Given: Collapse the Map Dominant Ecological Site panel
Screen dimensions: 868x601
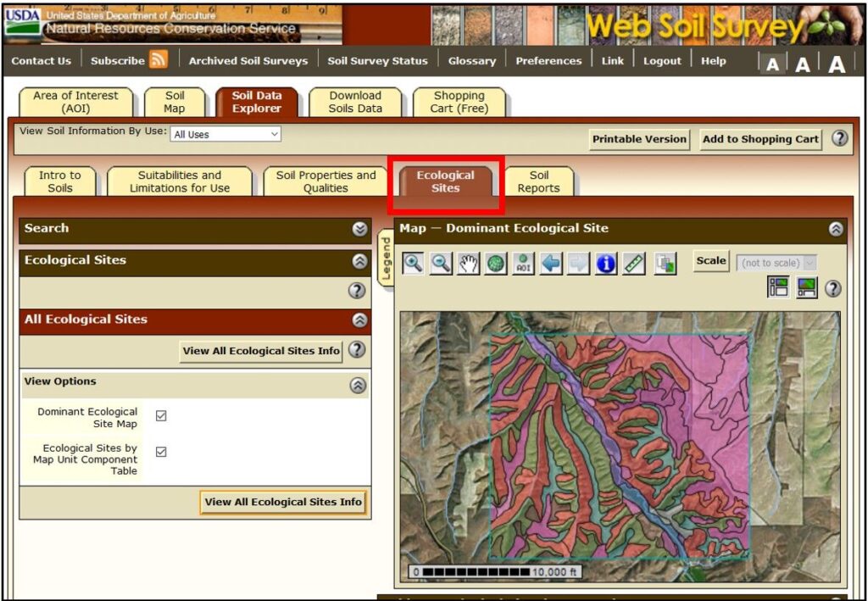Looking at the screenshot, I should (836, 229).
